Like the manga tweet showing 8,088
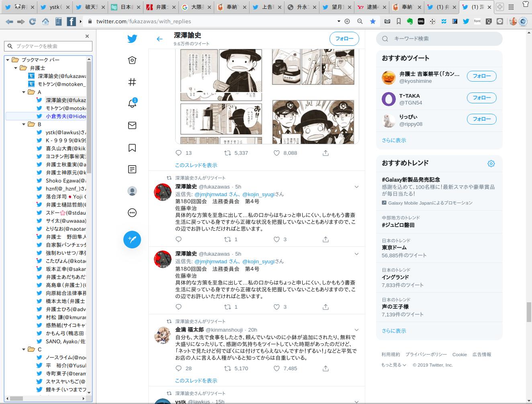This screenshot has height=404, width=532. coord(276,153)
